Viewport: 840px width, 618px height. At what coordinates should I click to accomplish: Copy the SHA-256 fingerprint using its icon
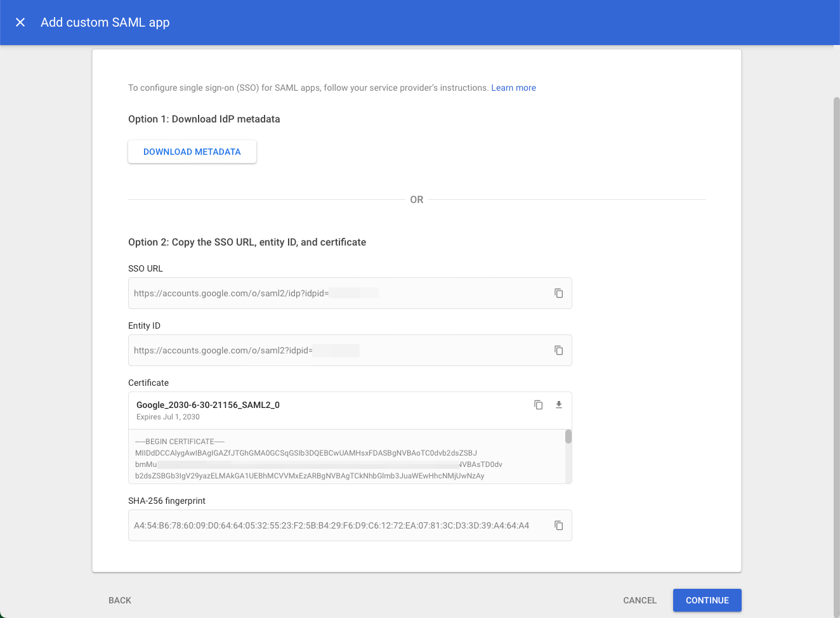(x=558, y=525)
